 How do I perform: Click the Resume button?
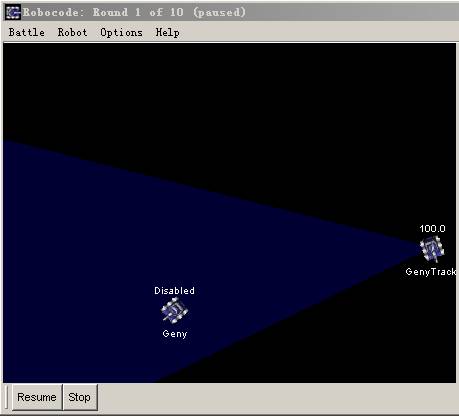coord(37,397)
